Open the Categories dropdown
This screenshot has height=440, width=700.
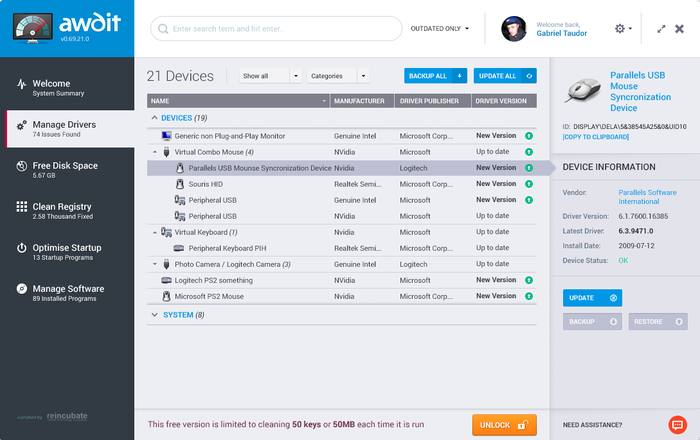(338, 76)
